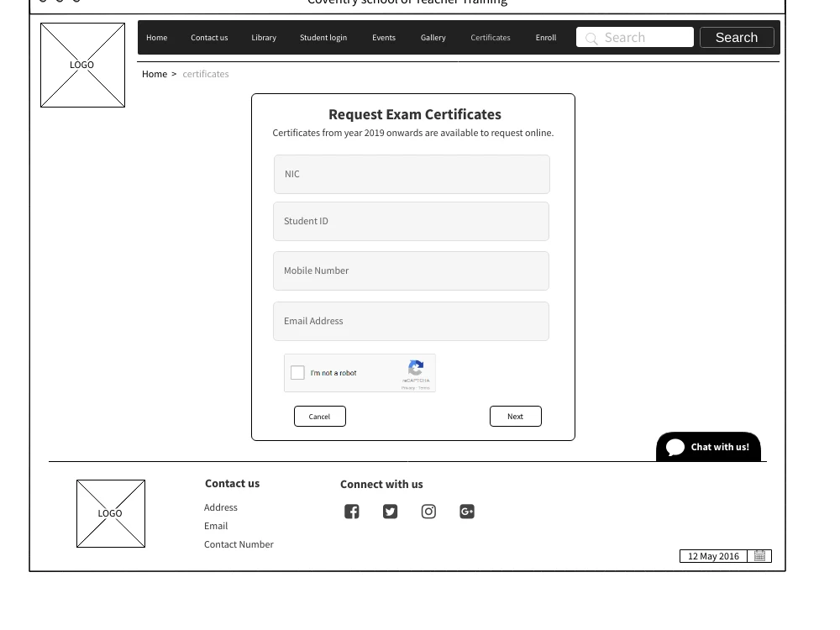Screen dimensions: 840x630
Task: Expand the date selector showing 12 May 2016
Action: (713, 555)
